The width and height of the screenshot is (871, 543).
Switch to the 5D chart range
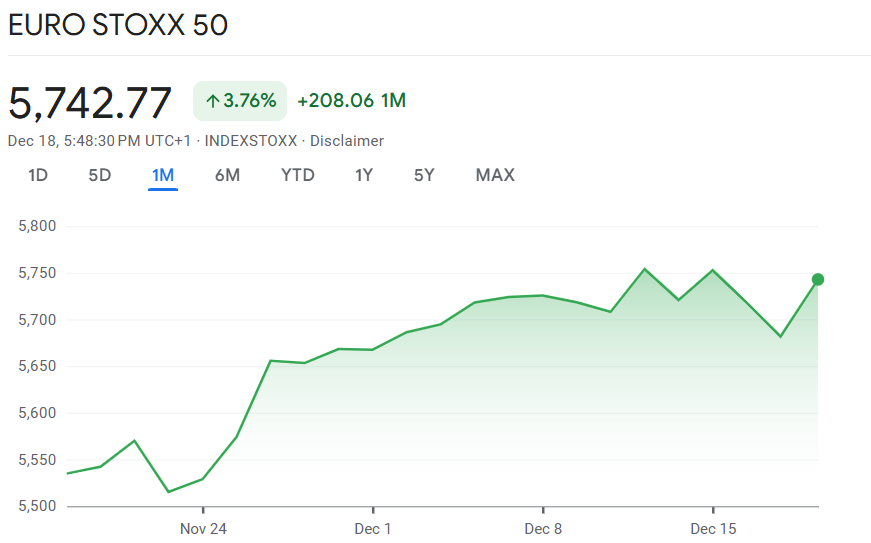100,175
